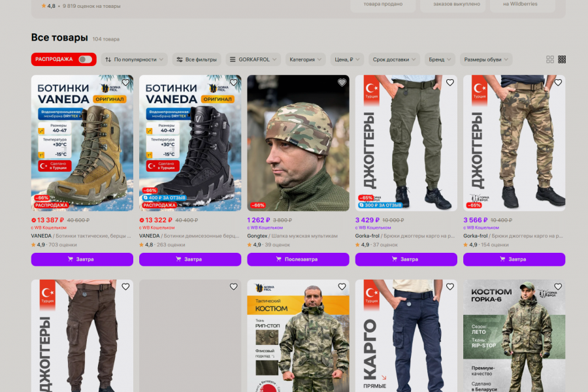Favorite the blank-image product with heart icon
The height and width of the screenshot is (392, 588).
[x=234, y=287]
